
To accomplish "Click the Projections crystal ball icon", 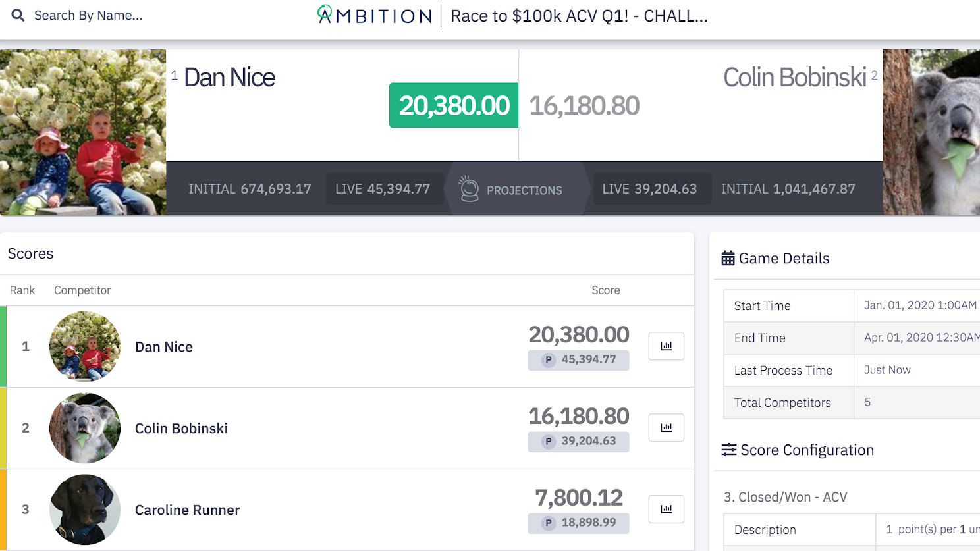I will [469, 189].
